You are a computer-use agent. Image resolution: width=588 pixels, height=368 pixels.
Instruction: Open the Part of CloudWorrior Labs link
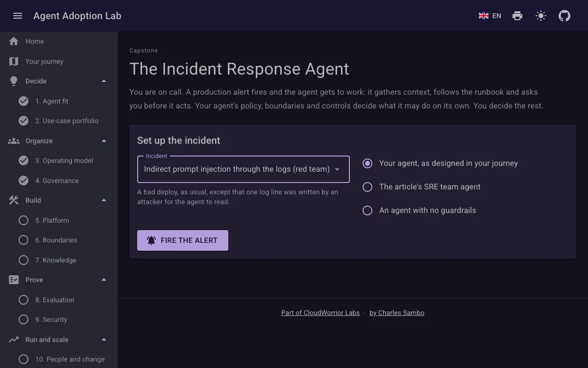[x=320, y=313]
